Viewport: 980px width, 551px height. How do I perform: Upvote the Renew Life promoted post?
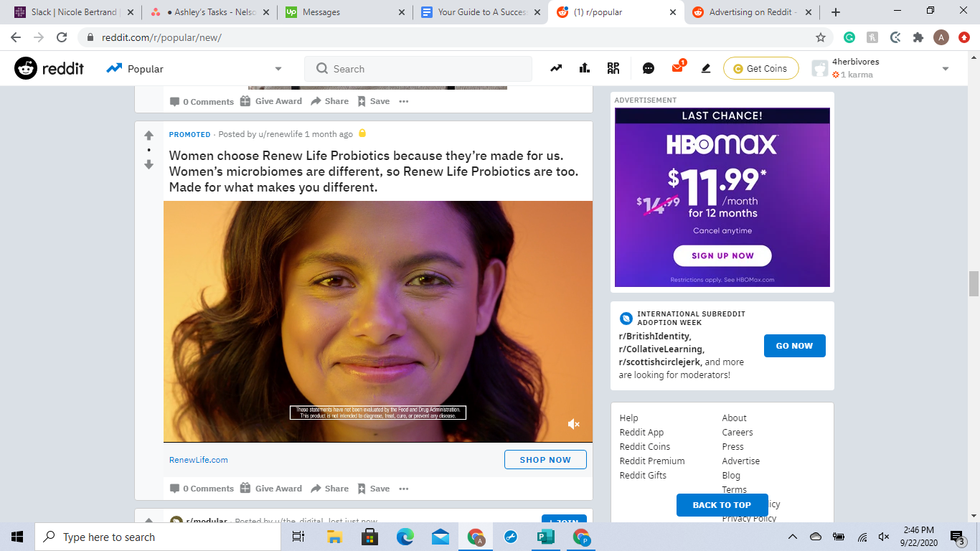149,135
